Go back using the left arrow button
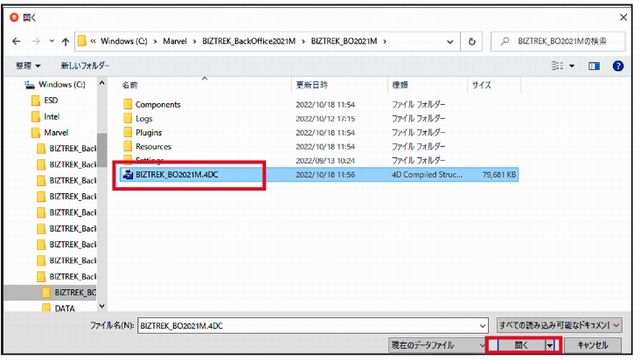The image size is (640, 360). click(x=16, y=41)
